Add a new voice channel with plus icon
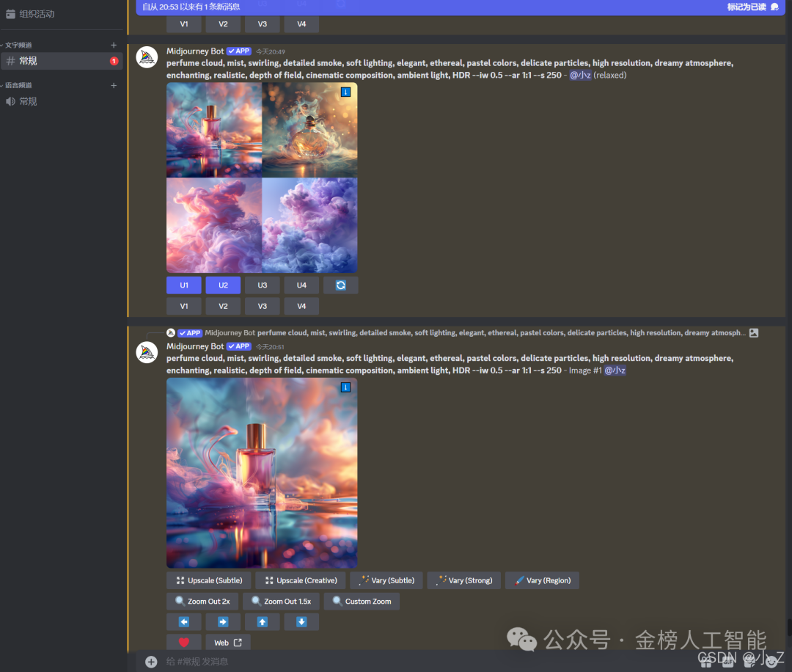The height and width of the screenshot is (672, 792). pyautogui.click(x=114, y=85)
